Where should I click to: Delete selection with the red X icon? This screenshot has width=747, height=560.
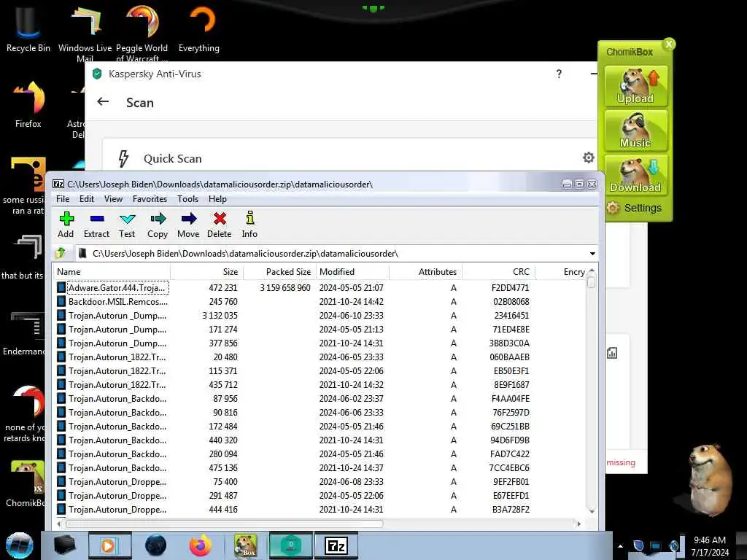point(220,225)
